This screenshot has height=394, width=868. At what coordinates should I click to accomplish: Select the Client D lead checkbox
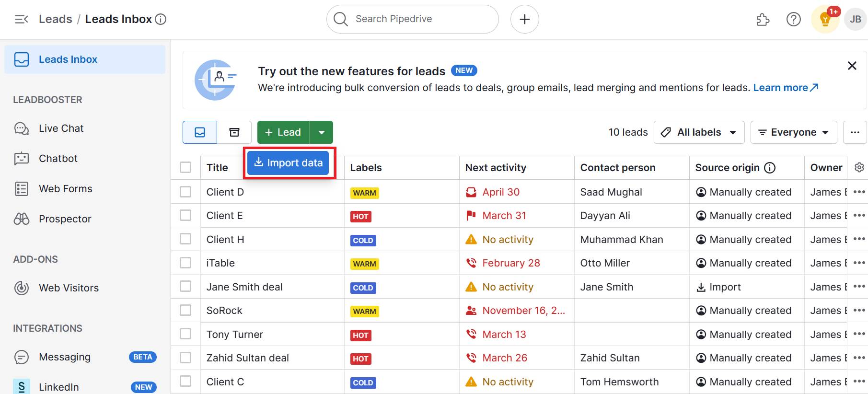pyautogui.click(x=185, y=192)
